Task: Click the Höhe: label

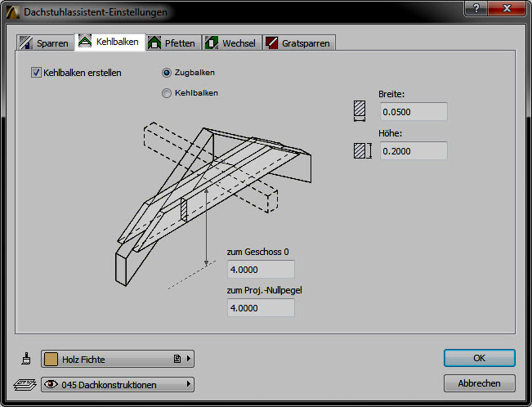Action: 390,133
